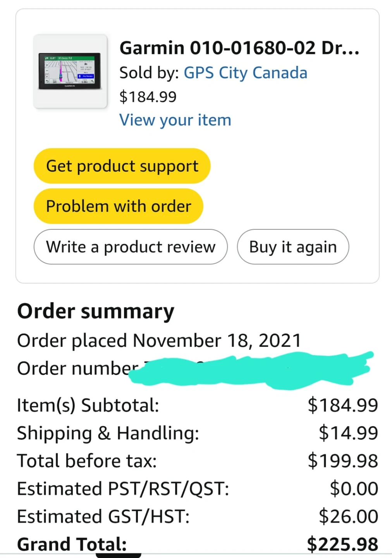The height and width of the screenshot is (558, 392).
Task: Select the Order summary heading
Action: click(96, 312)
